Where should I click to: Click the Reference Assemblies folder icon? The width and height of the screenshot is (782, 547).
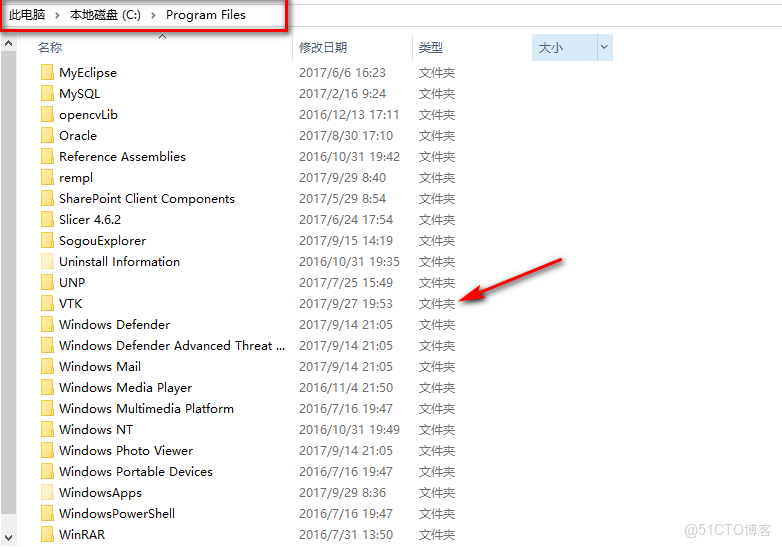(47, 156)
